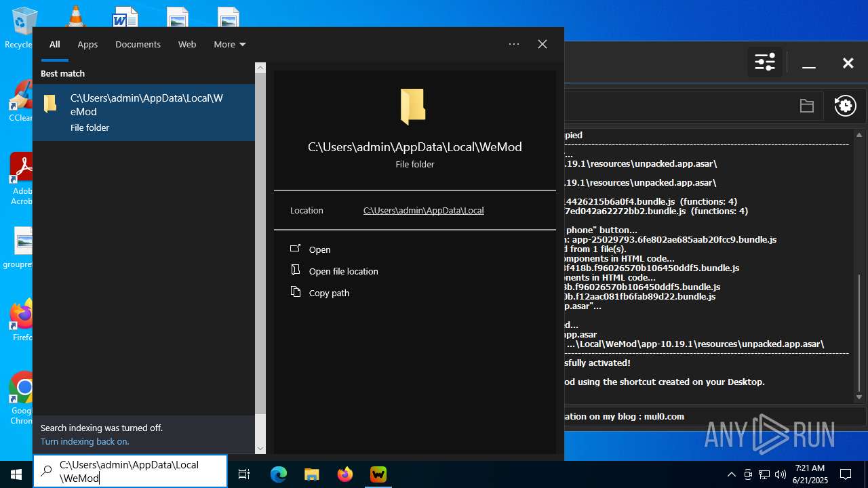Click Open in the preview pane
Viewport: 868px width, 488px height.
point(320,249)
